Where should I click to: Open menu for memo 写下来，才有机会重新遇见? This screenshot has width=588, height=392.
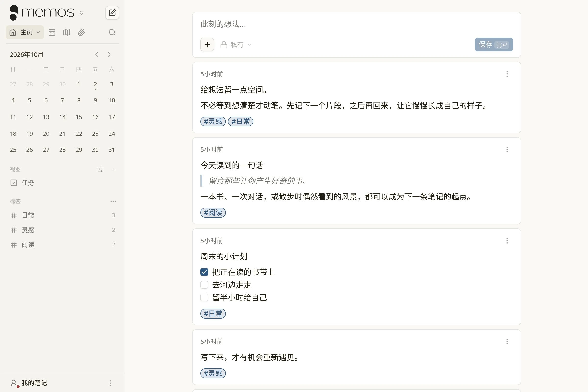pos(507,342)
